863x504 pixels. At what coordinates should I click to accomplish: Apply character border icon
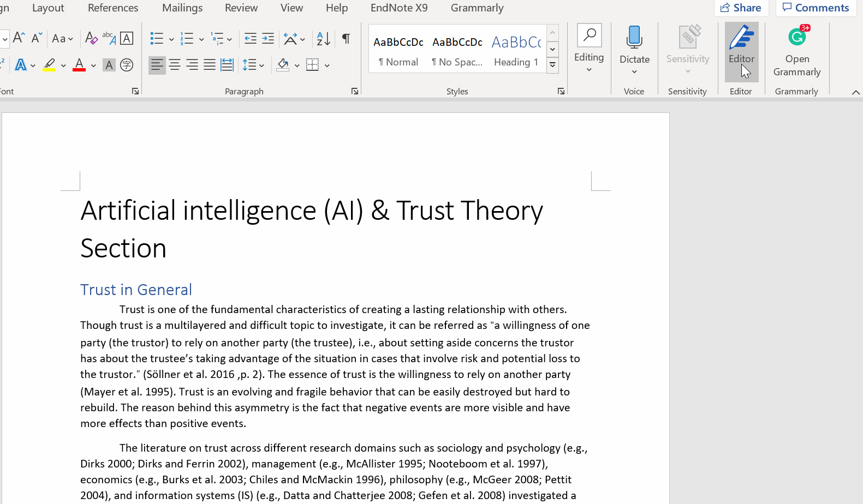[x=127, y=38]
